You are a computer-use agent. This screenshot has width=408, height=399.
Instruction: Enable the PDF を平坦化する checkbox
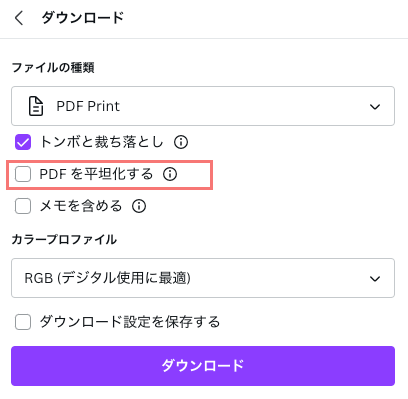23,174
